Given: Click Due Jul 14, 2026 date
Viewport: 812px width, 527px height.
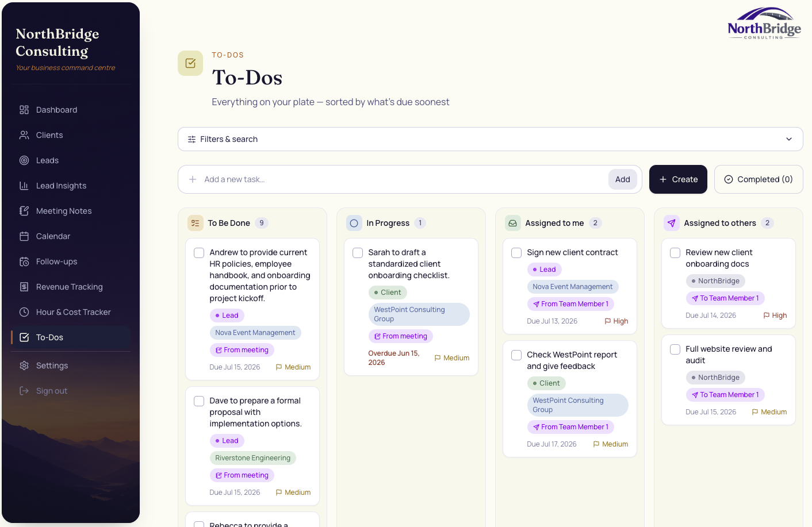Looking at the screenshot, I should (x=711, y=316).
